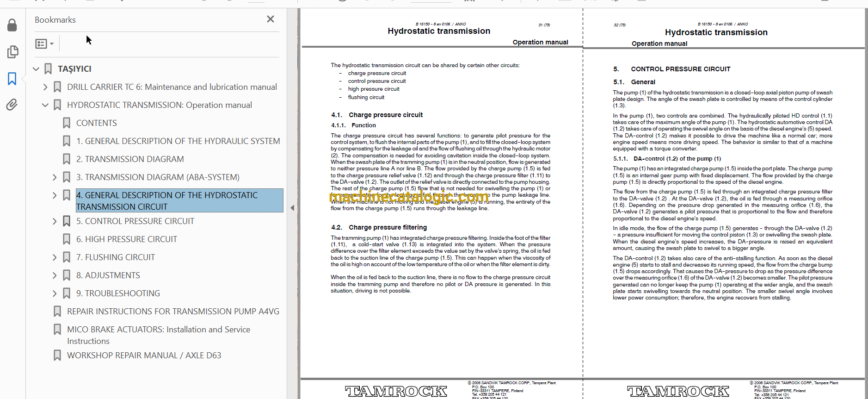This screenshot has height=399, width=868.
Task: Select highlighted 4. GENERAL DESCRIPTION OF THE HYDROSTATIC bookmark
Action: tap(179, 201)
